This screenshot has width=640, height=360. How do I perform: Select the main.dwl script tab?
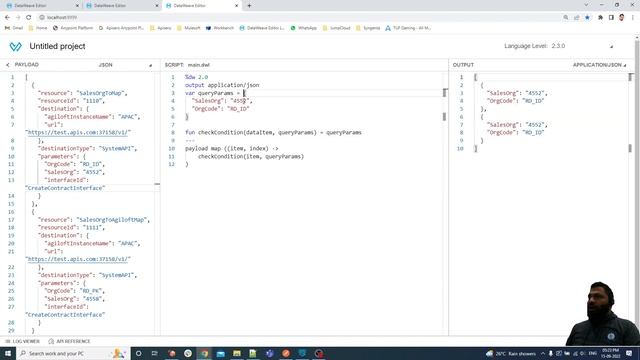click(x=198, y=65)
